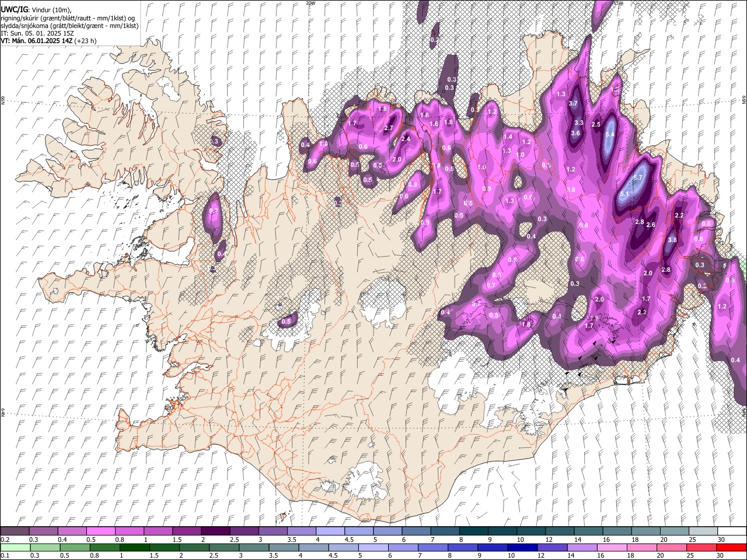Pick the white 30 swatch in upper legend
Viewport: 747px width, 560px height.
point(732,531)
